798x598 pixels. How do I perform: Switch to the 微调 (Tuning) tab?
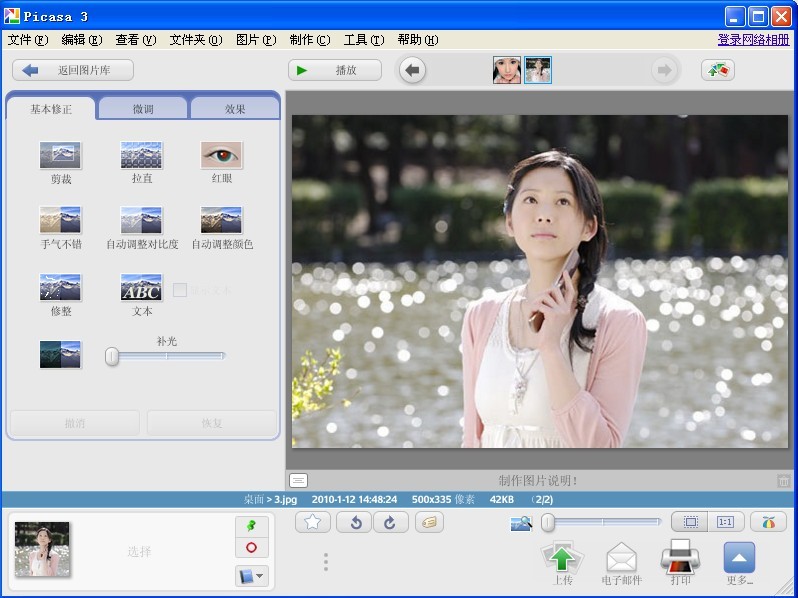pyautogui.click(x=143, y=109)
